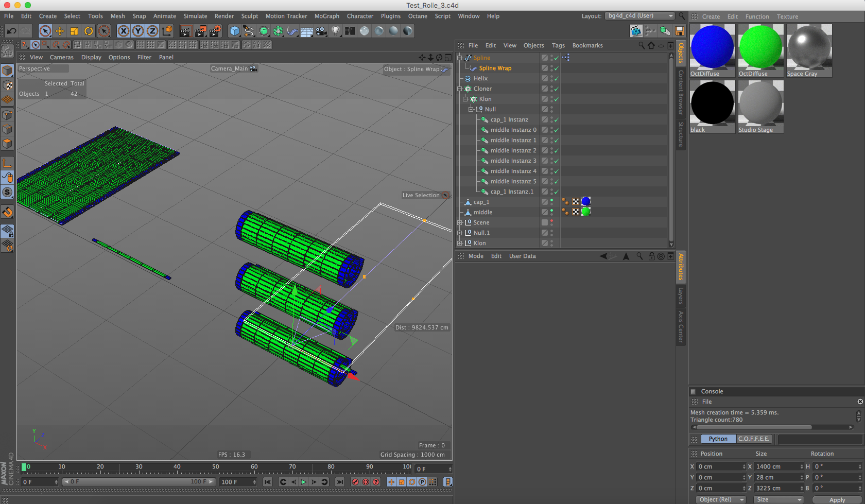
Task: Add a Cube primitive from the toolbar
Action: click(x=235, y=31)
